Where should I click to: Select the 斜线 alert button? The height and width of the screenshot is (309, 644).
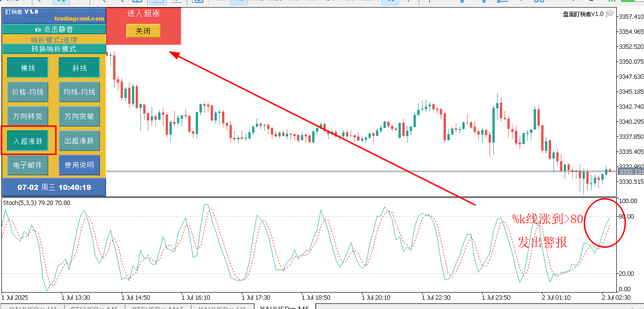pyautogui.click(x=79, y=68)
